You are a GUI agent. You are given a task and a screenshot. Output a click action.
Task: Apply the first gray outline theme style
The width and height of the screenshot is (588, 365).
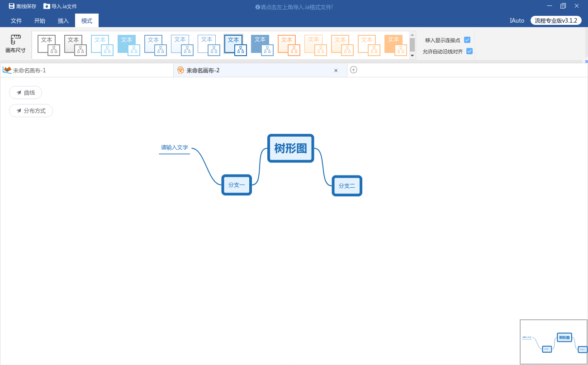pyautogui.click(x=48, y=45)
